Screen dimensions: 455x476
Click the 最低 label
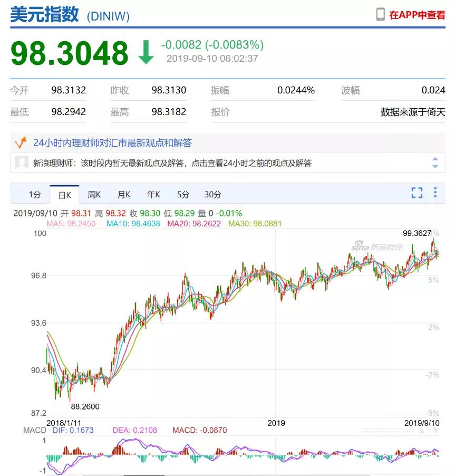20,112
